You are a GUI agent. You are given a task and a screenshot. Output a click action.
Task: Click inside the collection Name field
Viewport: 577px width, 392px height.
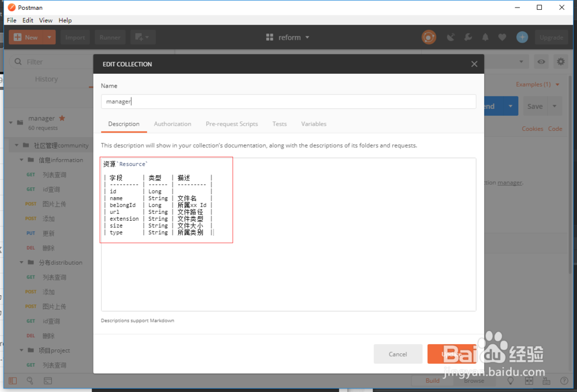(288, 101)
